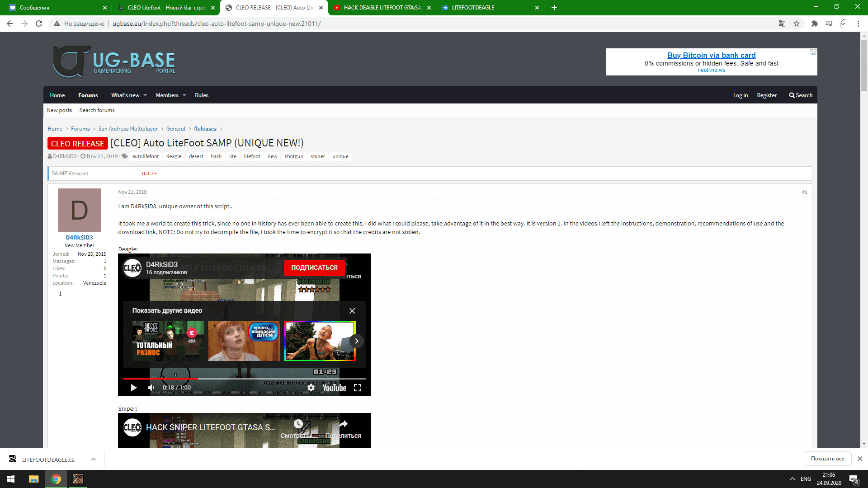Image resolution: width=868 pixels, height=488 pixels.
Task: Click the UG-BASE portal logo
Action: tap(114, 62)
